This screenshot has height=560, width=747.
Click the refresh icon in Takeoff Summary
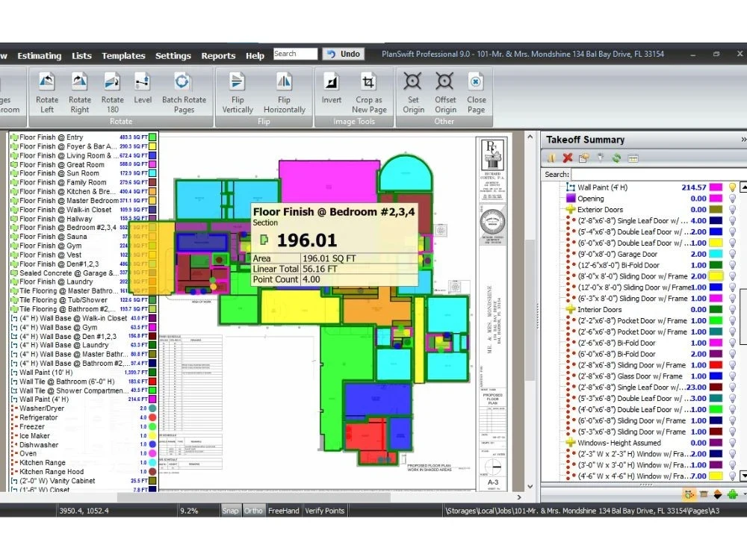(x=617, y=158)
